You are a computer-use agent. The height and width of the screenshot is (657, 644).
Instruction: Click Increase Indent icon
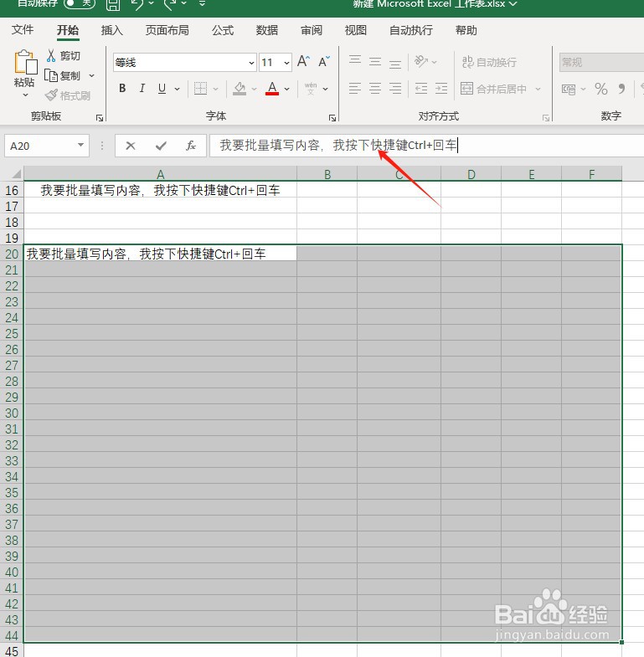(441, 89)
